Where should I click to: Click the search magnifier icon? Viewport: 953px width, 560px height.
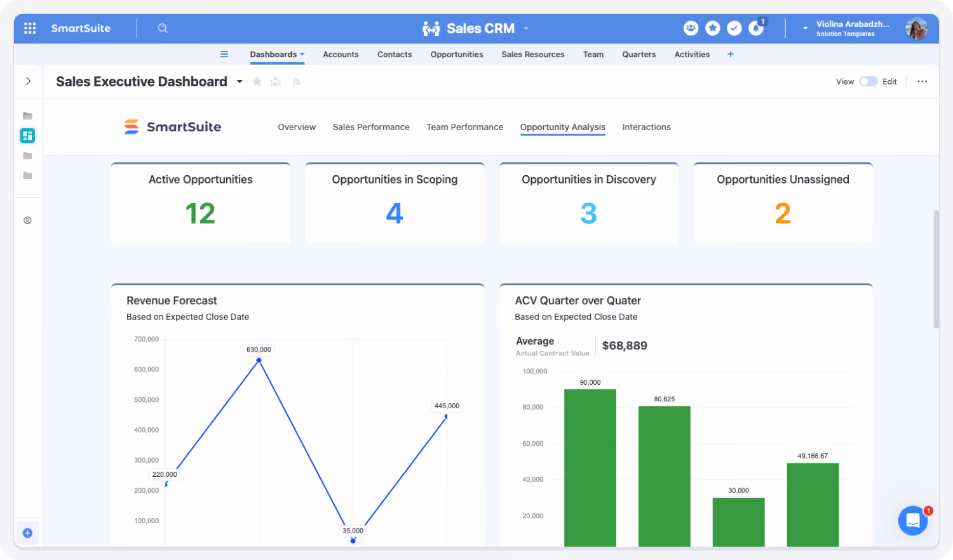(x=163, y=28)
